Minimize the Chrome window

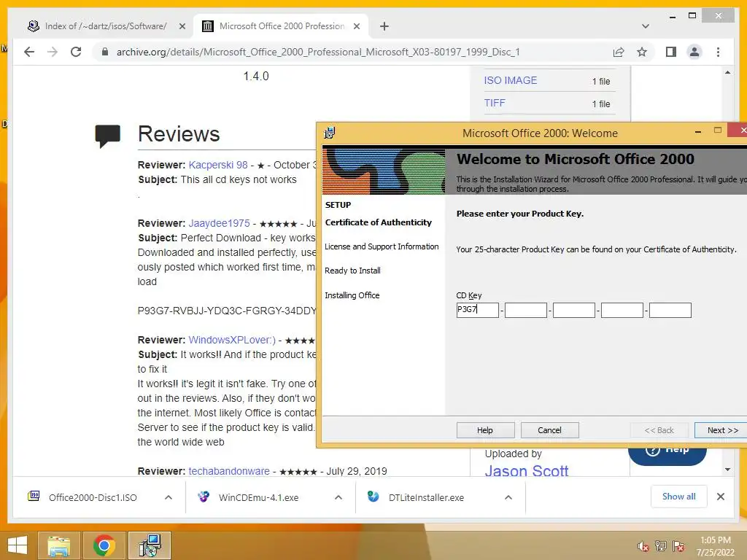tap(672, 17)
